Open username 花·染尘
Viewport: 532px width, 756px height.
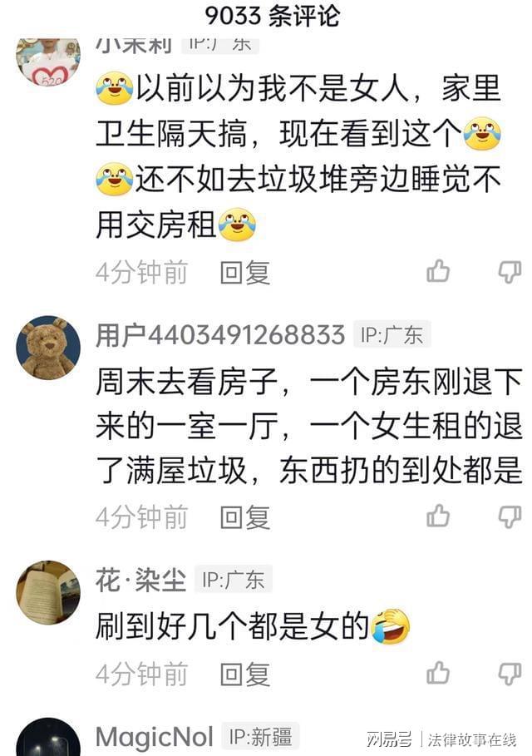140,580
